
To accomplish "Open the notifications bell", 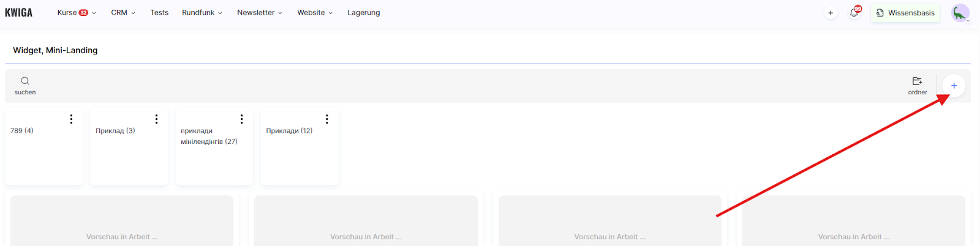I will tap(854, 13).
